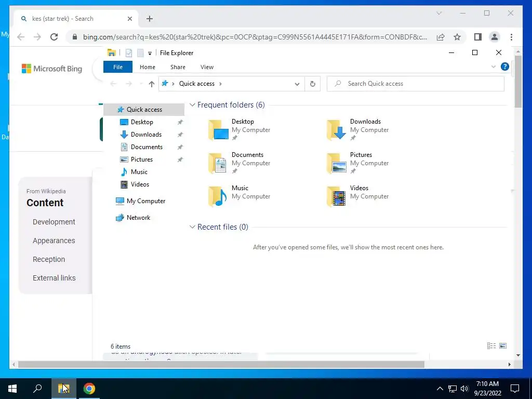Click Pictures folder icon in Frequent folders
The width and height of the screenshot is (532, 399).
336,163
